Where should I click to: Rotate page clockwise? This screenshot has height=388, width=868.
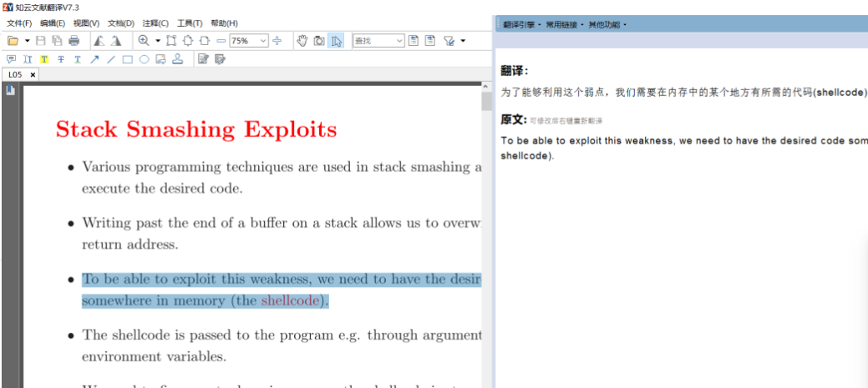pos(115,40)
